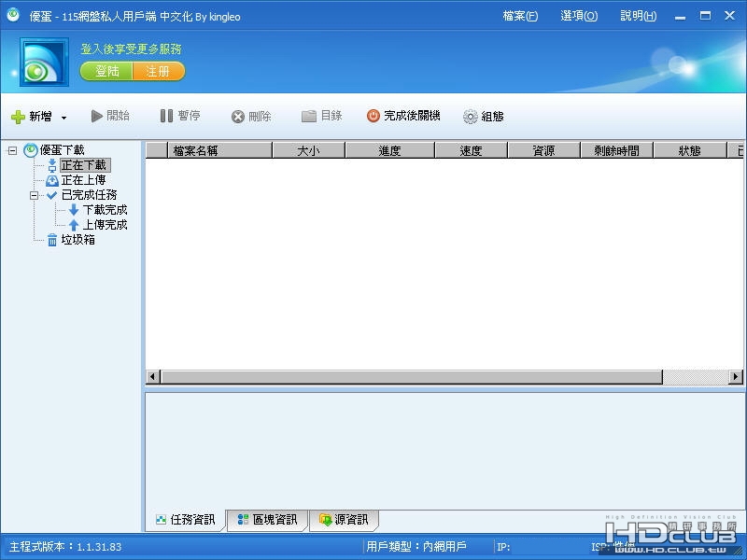Select 正在下載 in the tree

(x=84, y=165)
